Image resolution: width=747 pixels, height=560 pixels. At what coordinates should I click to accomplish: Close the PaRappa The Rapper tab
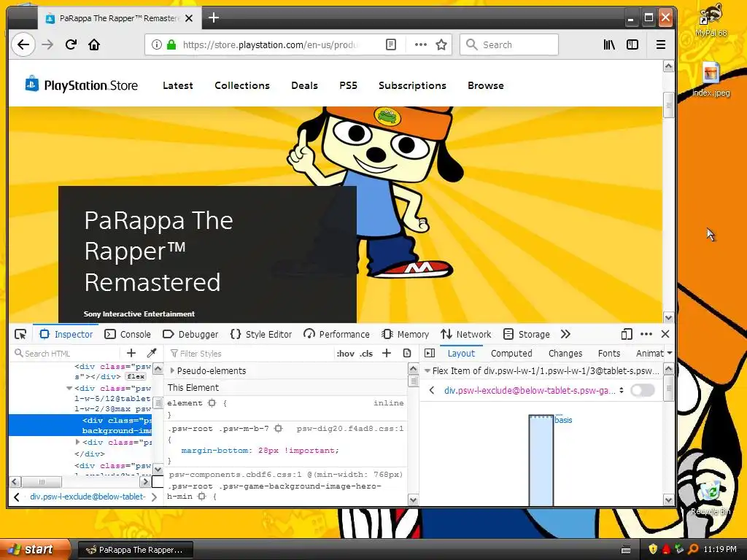point(189,18)
